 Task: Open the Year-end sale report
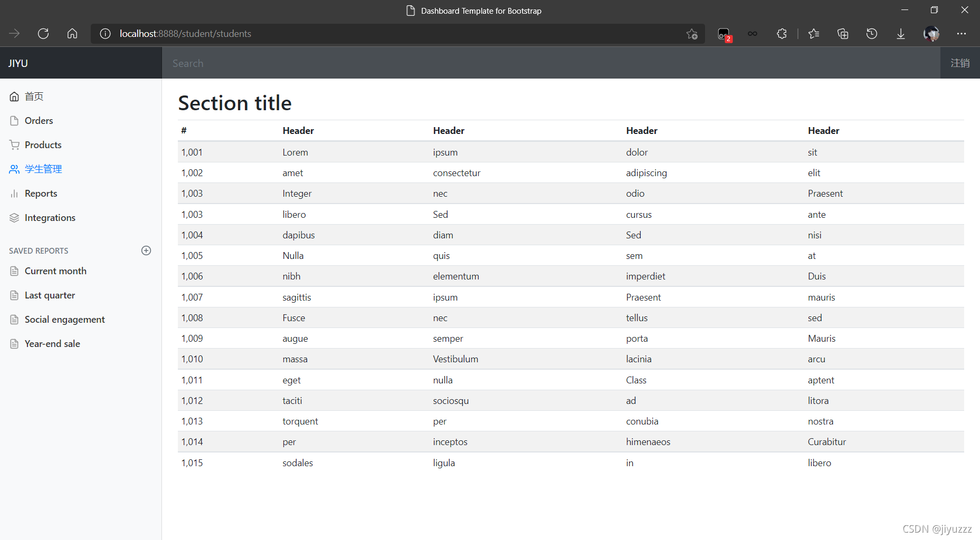[x=52, y=344]
